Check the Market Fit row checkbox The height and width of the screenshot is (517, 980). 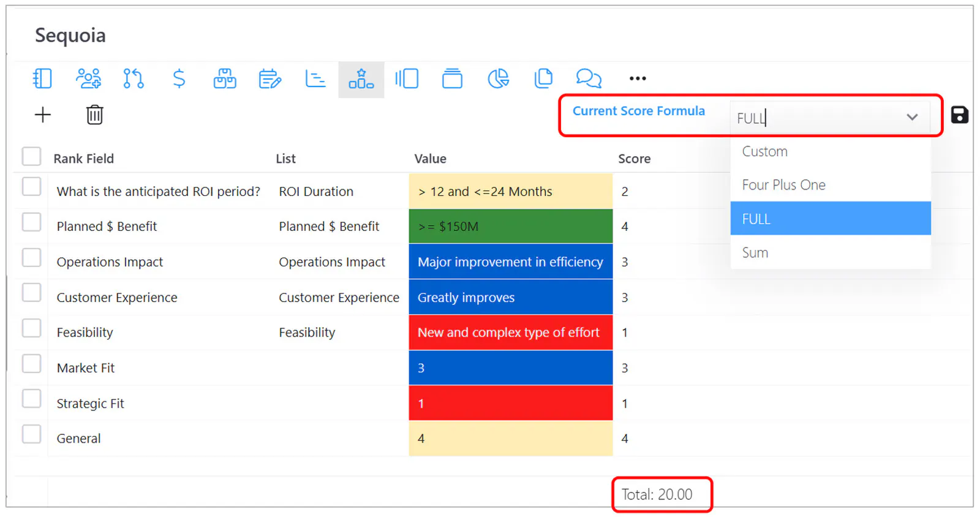31,363
